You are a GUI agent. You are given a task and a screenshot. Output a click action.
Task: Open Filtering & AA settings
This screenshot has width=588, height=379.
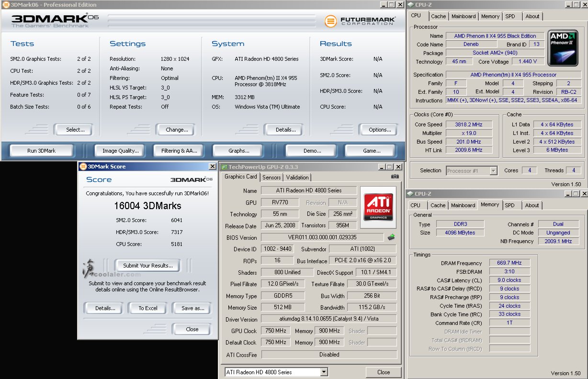[x=179, y=151]
